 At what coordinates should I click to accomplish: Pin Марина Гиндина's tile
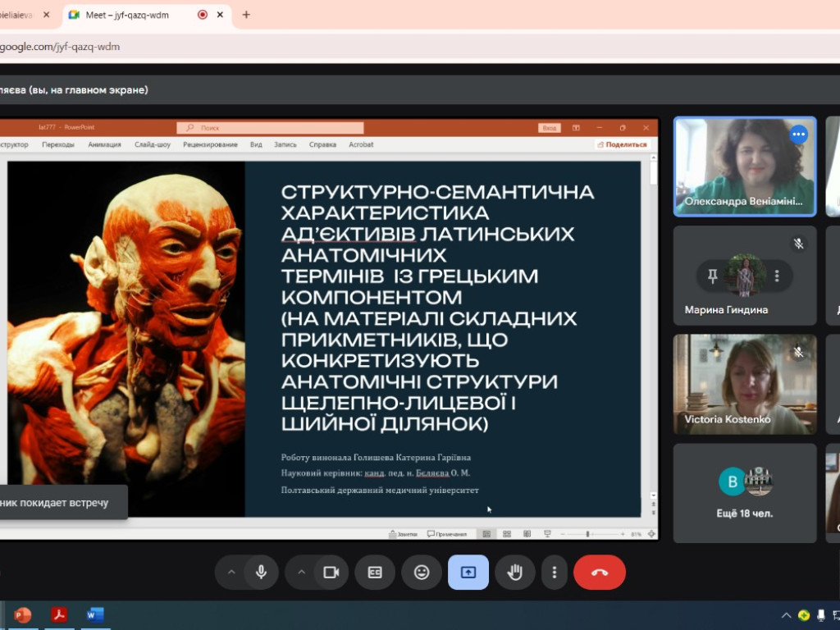click(713, 276)
